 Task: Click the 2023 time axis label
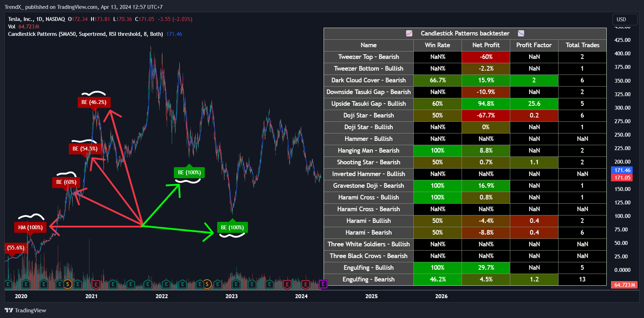pos(232,296)
